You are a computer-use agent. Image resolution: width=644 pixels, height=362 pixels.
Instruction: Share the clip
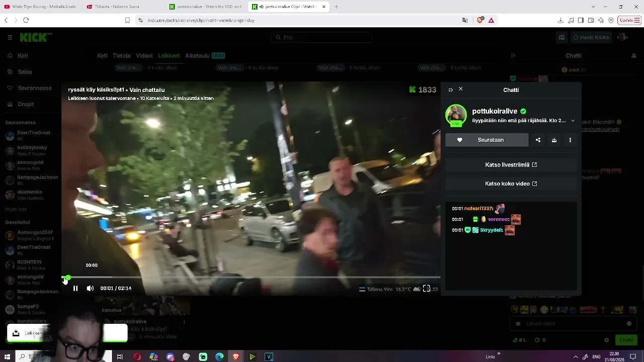pyautogui.click(x=538, y=140)
